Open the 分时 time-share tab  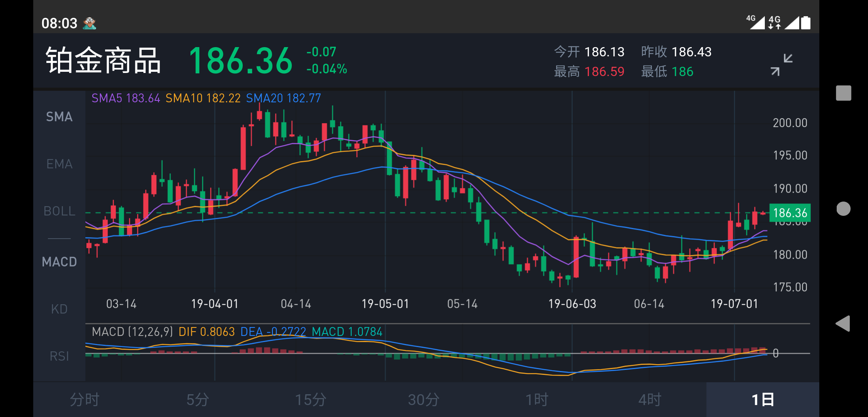click(x=85, y=400)
